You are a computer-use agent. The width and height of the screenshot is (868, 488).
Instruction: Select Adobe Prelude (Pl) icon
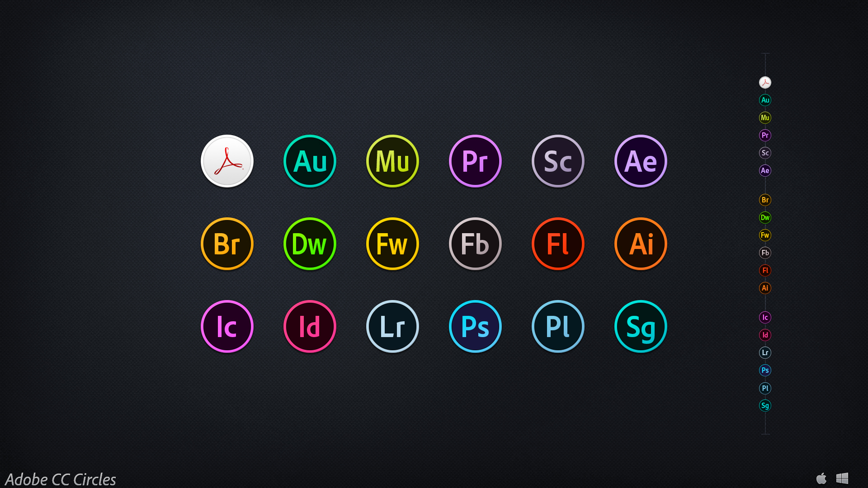tap(557, 325)
